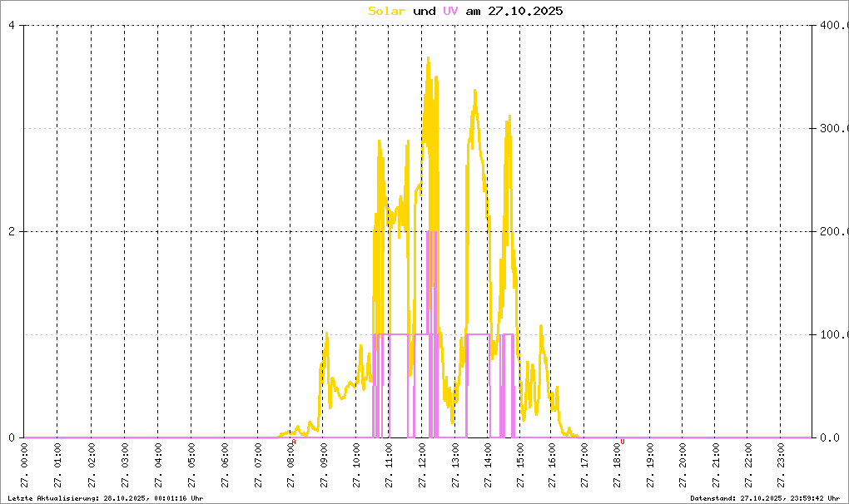Click the '27. 18:00' time axis label

(617, 465)
